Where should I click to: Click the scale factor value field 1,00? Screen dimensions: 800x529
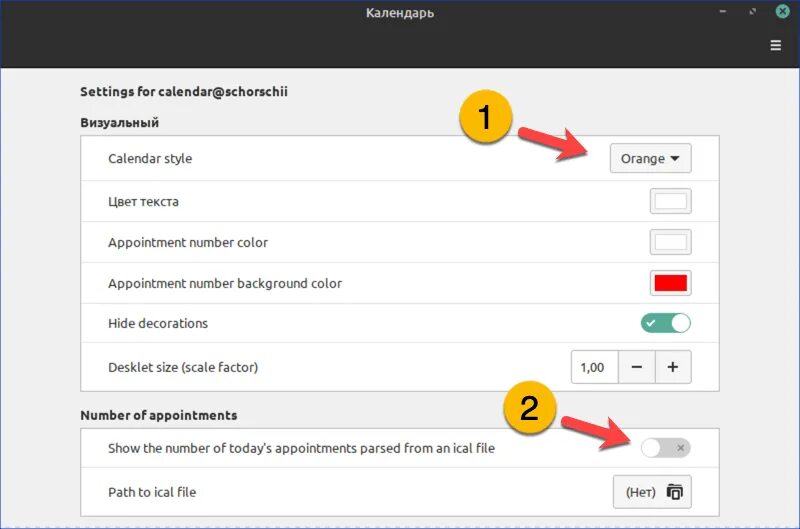pyautogui.click(x=594, y=367)
